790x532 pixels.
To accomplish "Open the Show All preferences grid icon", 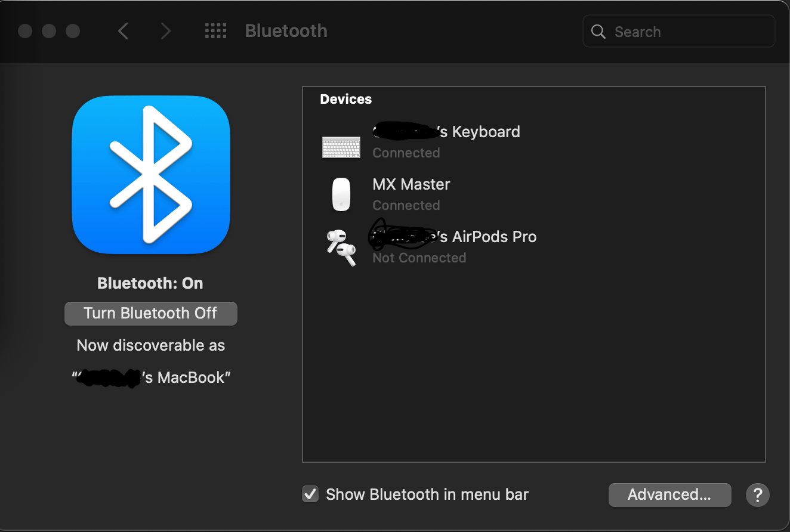I will (215, 30).
